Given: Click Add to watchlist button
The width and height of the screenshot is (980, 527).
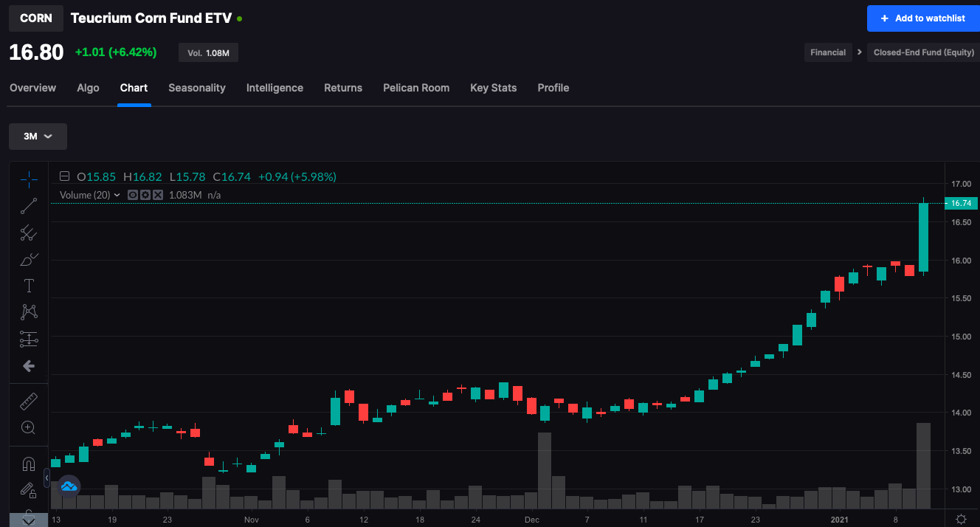Looking at the screenshot, I should 923,18.
